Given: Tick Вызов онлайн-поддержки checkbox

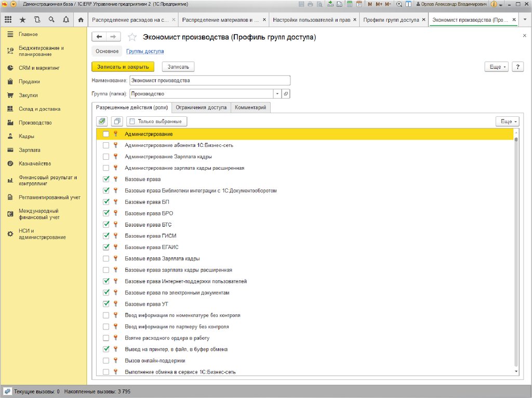Looking at the screenshot, I should tap(106, 361).
